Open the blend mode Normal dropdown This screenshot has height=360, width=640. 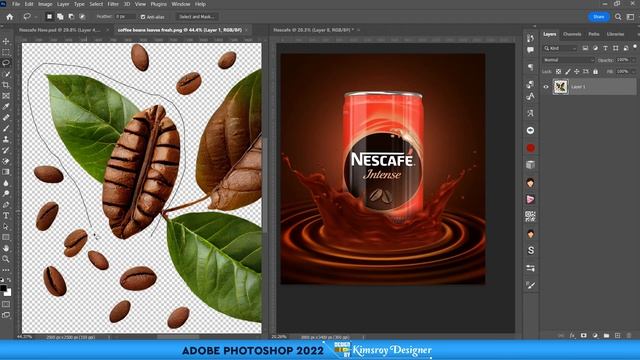coord(569,60)
